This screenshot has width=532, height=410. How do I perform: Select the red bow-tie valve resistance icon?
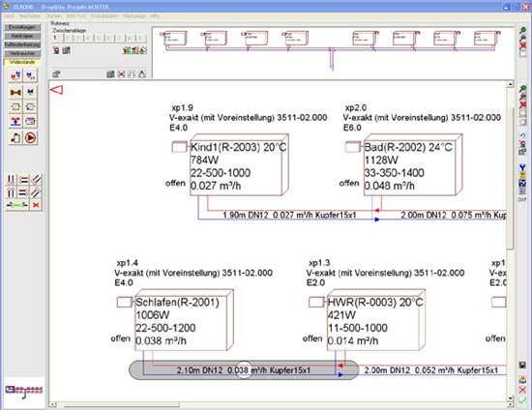[15, 92]
